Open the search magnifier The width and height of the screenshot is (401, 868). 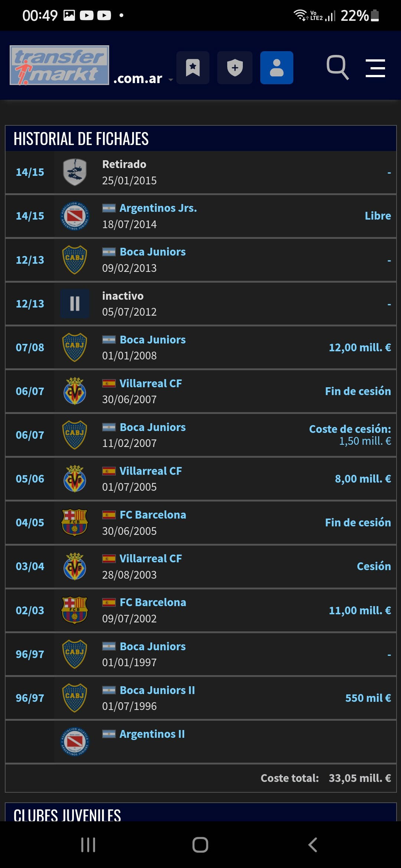click(337, 68)
